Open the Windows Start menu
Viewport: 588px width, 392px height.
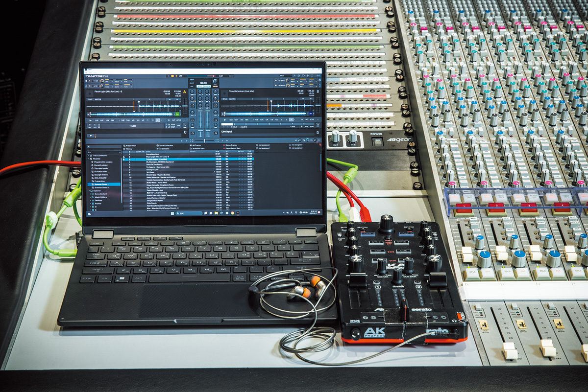click(x=172, y=213)
